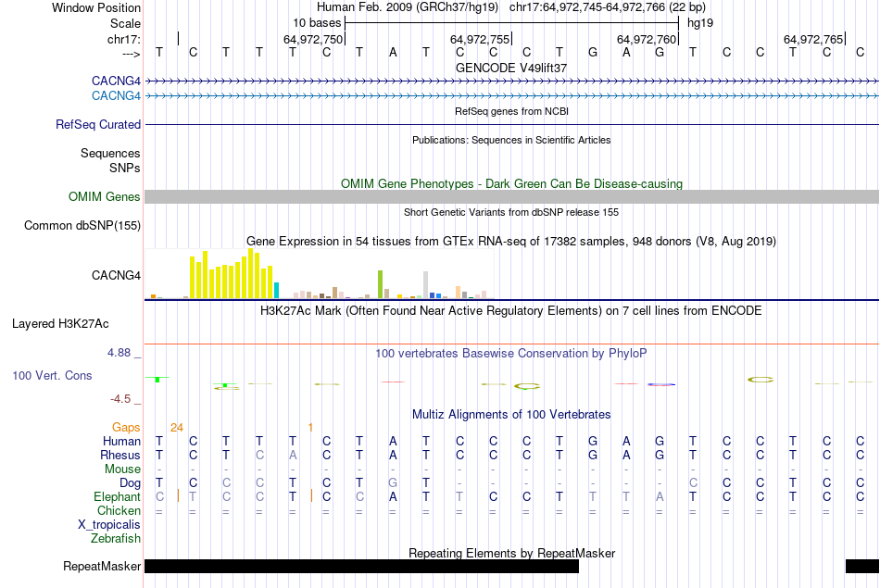This screenshot has width=880, height=588.
Task: Click the hg19 label beside scale bar
Action: 700,23
